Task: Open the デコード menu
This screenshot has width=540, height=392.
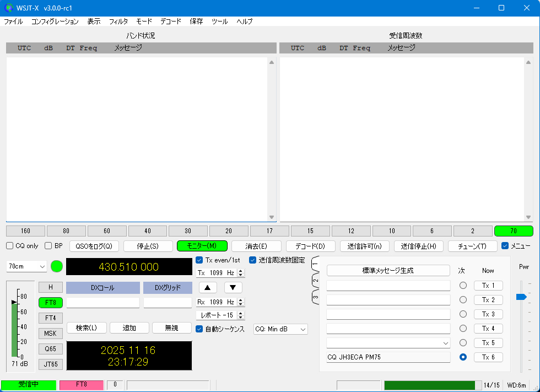Action: pos(170,22)
